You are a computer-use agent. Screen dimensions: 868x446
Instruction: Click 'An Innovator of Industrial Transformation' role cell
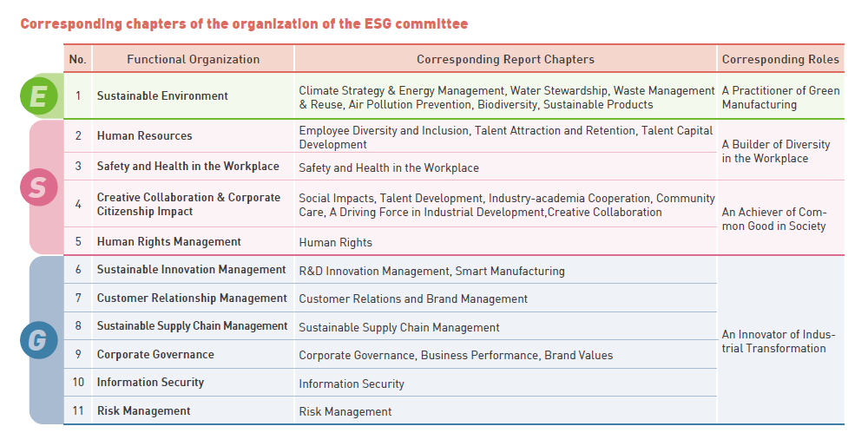click(x=779, y=342)
